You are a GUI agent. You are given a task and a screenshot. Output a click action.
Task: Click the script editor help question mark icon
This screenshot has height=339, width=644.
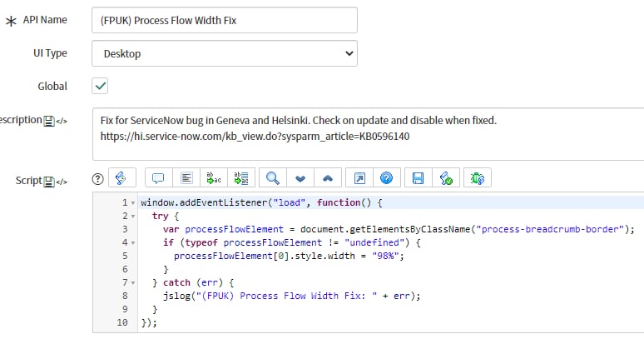[x=97, y=179]
